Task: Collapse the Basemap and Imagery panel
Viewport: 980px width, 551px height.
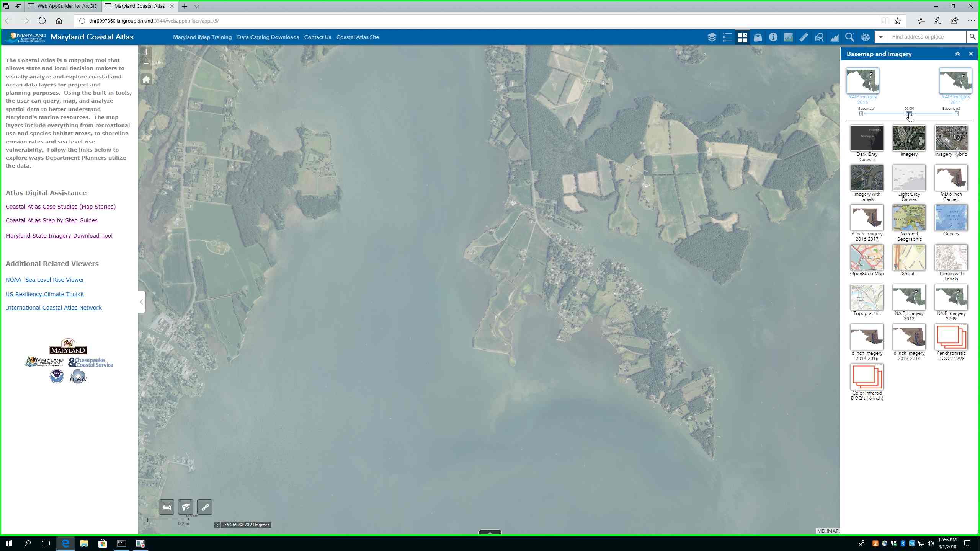Action: (x=957, y=54)
